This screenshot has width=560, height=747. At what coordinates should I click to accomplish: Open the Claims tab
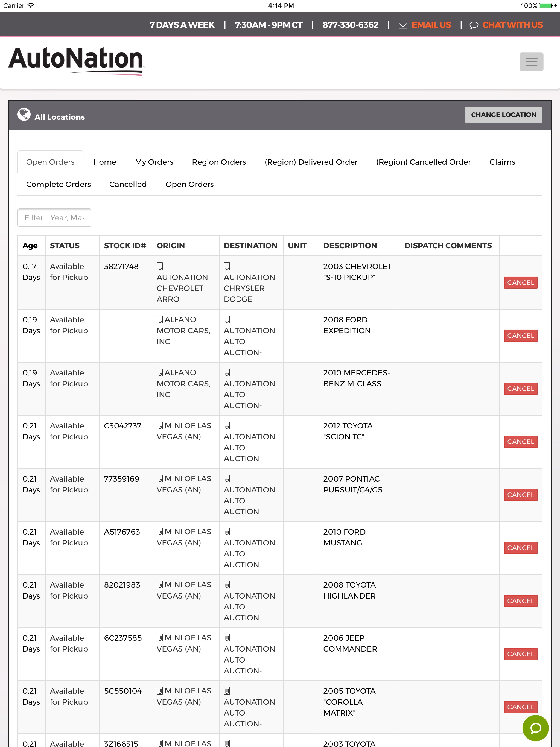[502, 162]
